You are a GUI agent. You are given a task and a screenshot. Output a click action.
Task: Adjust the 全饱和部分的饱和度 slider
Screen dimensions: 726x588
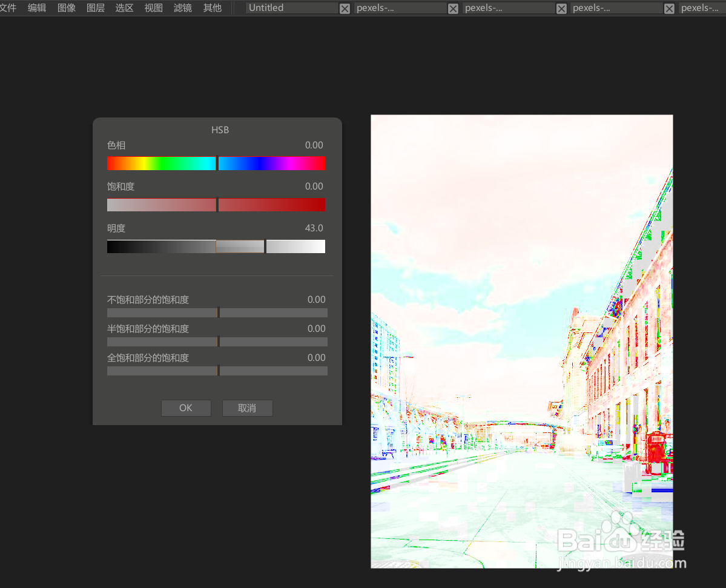click(x=217, y=371)
